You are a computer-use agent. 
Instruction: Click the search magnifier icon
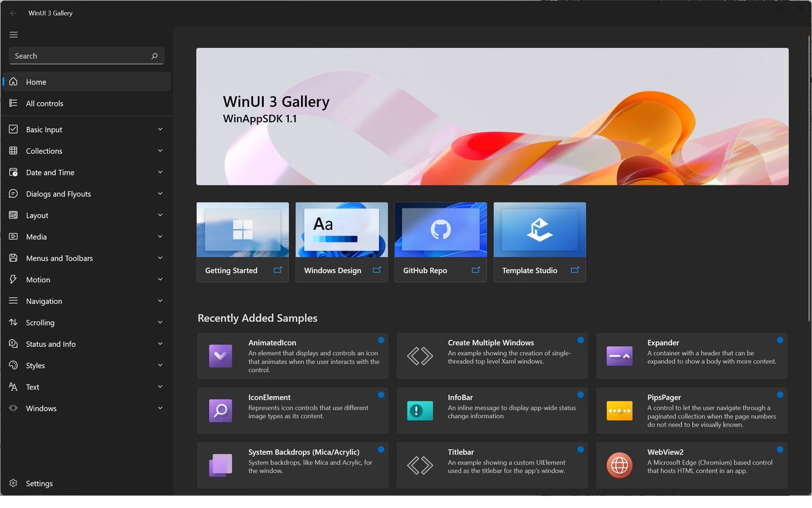pos(154,56)
